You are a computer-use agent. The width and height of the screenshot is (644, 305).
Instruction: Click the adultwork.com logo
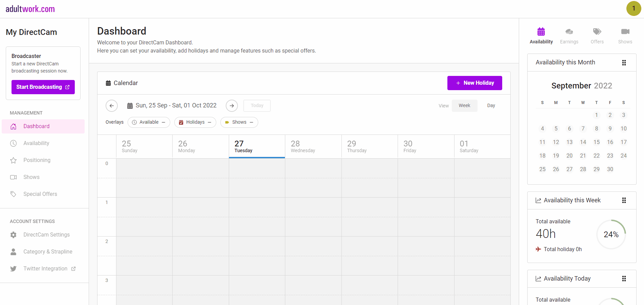30,9
